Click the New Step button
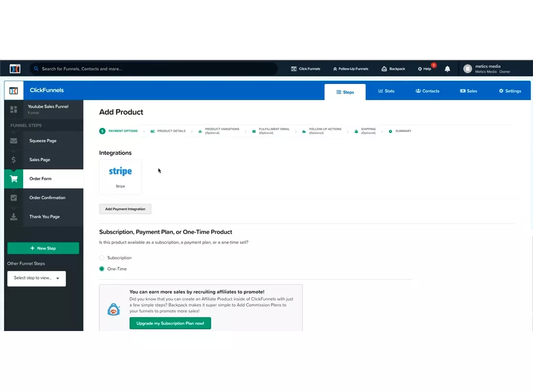Screen dimensions: 533x392 (43, 248)
